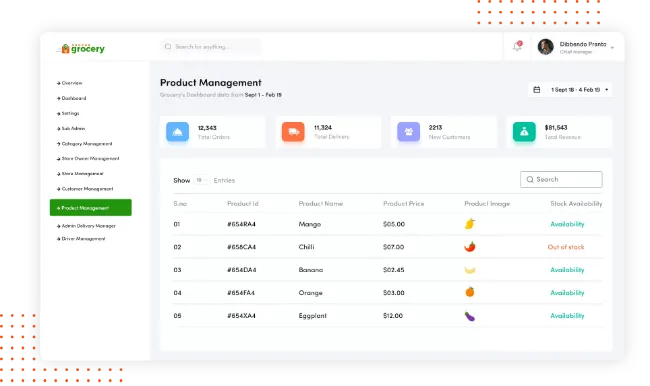Viewport: 650px width, 386px height.
Task: Click Availability status for Banana
Action: tap(567, 269)
